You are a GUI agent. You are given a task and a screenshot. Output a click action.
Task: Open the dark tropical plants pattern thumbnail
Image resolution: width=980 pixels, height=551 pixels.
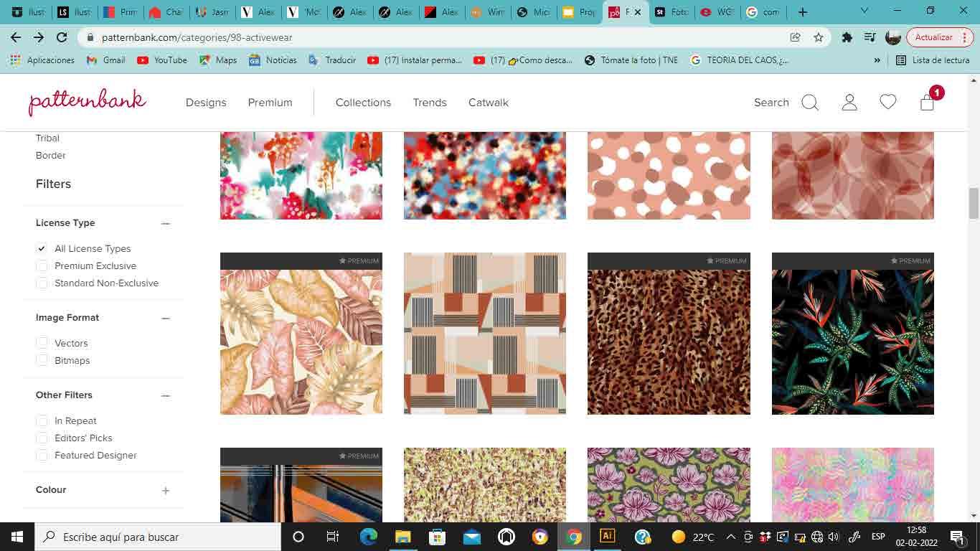(x=853, y=334)
